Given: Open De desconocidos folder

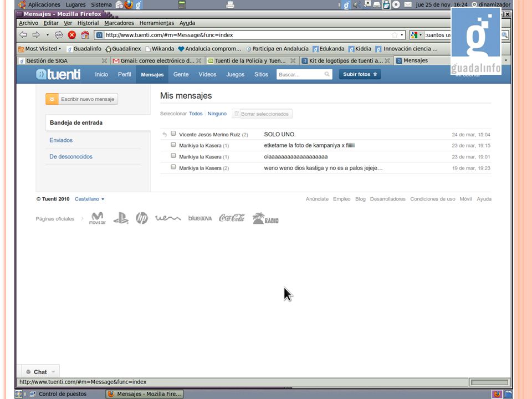Looking at the screenshot, I should (x=71, y=156).
